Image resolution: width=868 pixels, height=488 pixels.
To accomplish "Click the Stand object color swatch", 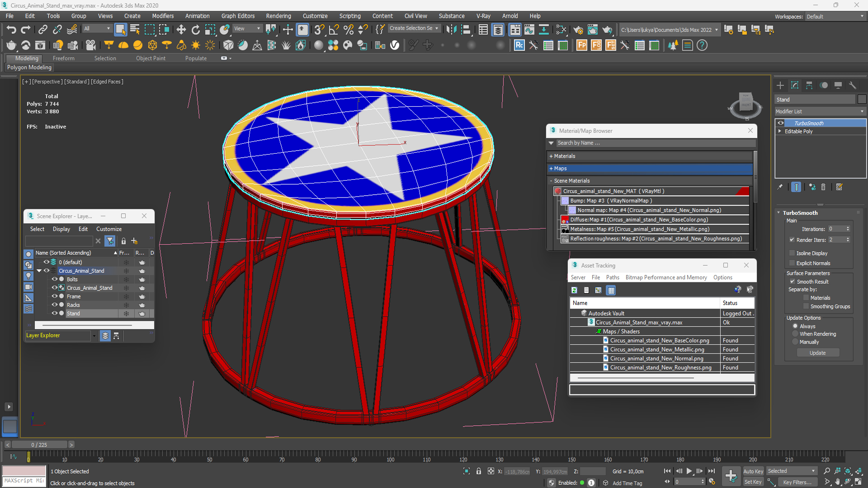I will coord(862,99).
